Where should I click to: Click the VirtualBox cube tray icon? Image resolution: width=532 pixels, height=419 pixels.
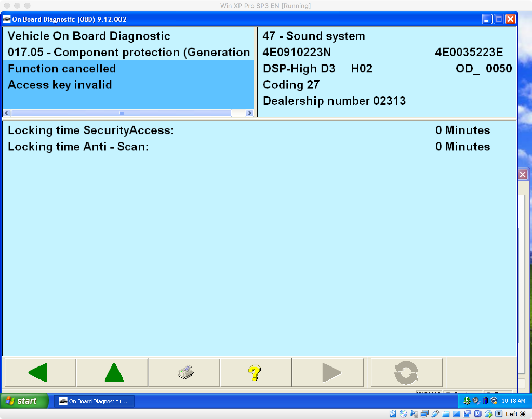click(494, 401)
